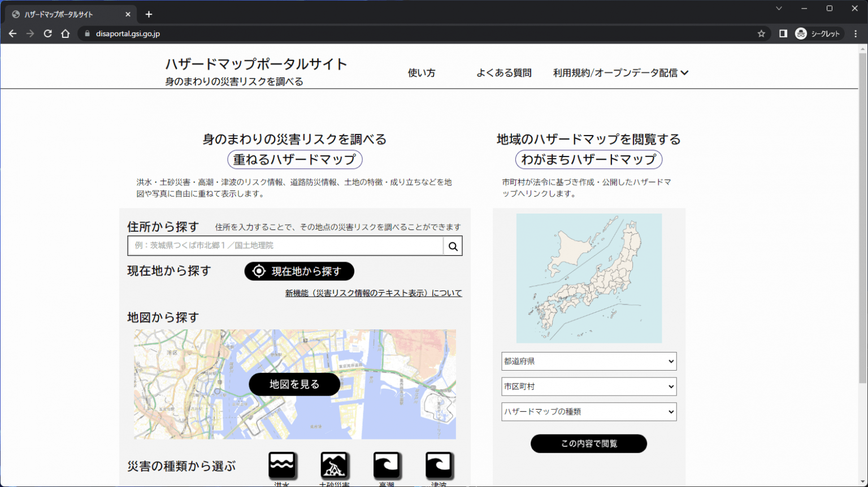Focus the address search input field
868x487 pixels.
click(286, 246)
